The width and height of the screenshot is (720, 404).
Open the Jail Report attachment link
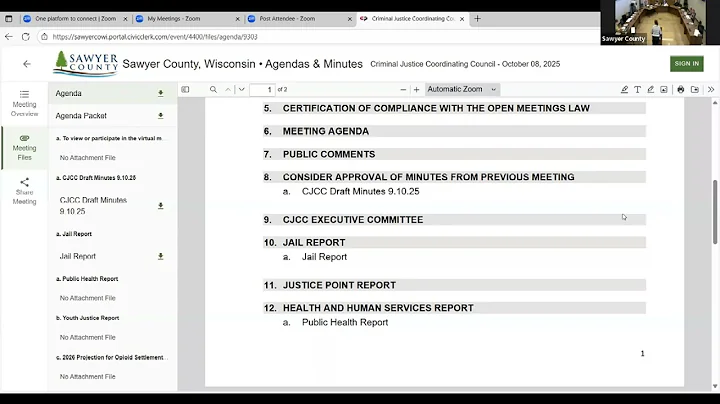[x=78, y=256]
